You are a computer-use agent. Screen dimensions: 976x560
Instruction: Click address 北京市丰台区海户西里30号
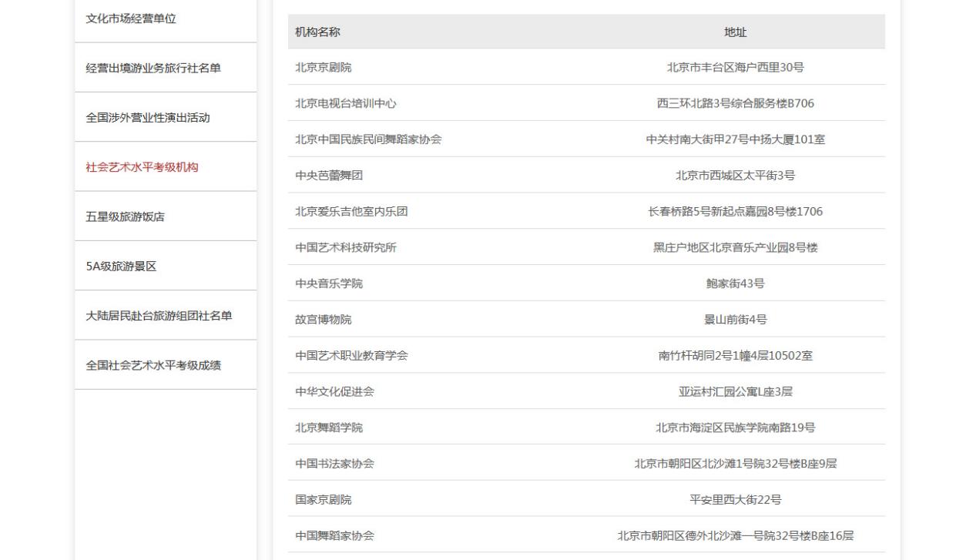[x=735, y=67]
